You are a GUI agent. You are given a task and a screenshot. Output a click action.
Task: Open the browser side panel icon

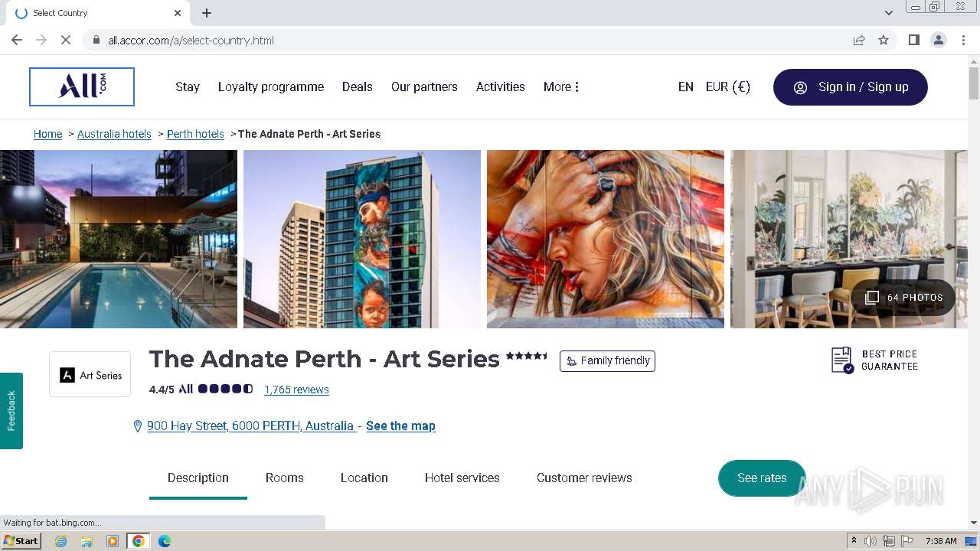click(x=913, y=40)
